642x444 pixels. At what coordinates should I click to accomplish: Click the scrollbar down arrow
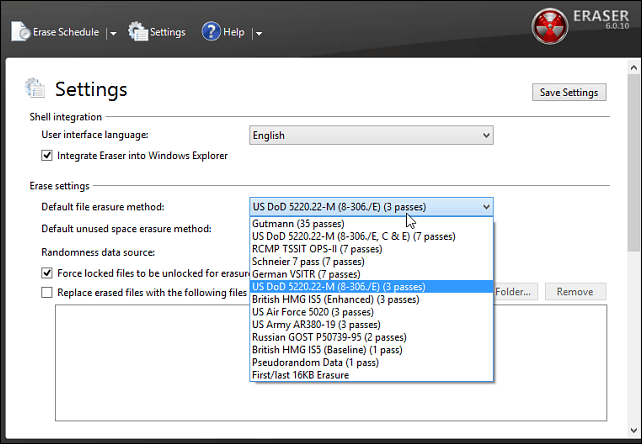(x=634, y=430)
